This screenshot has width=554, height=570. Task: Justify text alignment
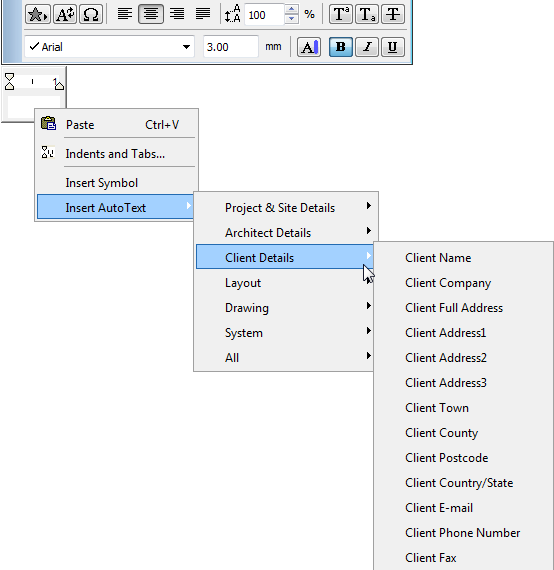203,14
